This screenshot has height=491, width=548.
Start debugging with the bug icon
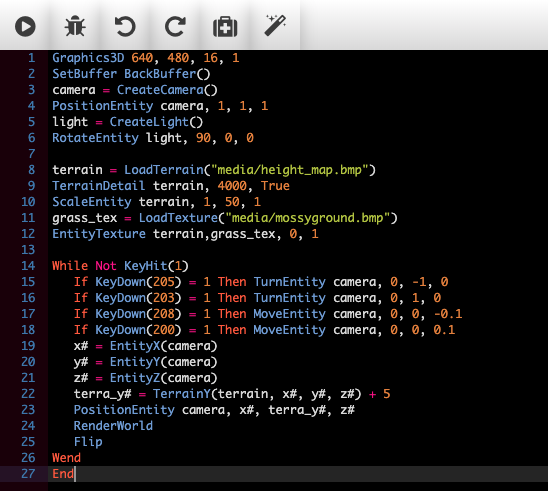(75, 26)
